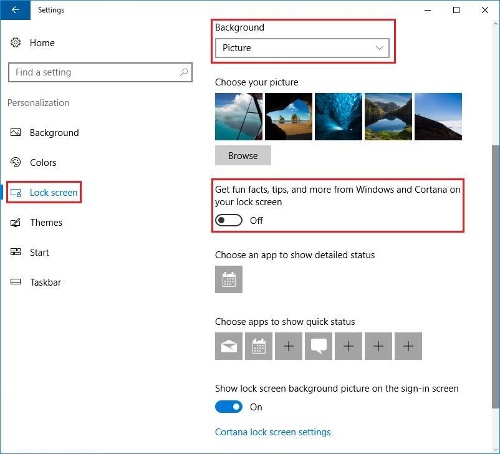Screen dimensions: 500x454
Task: Turn on fun facts and tips toggle
Action: tap(229, 220)
